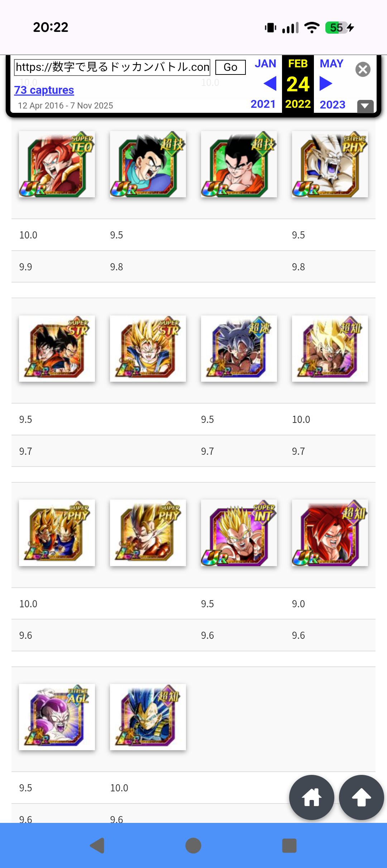
Task: Open the Extreme AGL Frieza card
Action: [x=57, y=717]
